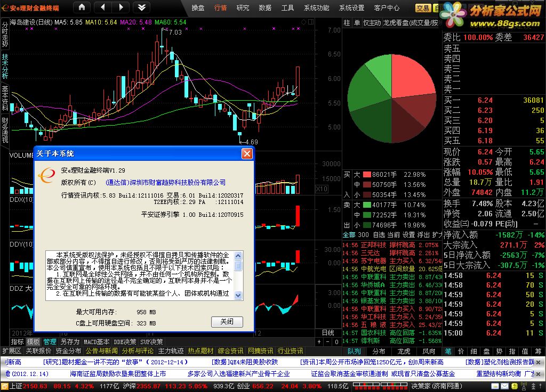This screenshot has height=392, width=546.
Task: Select the 单 chart mode
Action: click(357, 23)
